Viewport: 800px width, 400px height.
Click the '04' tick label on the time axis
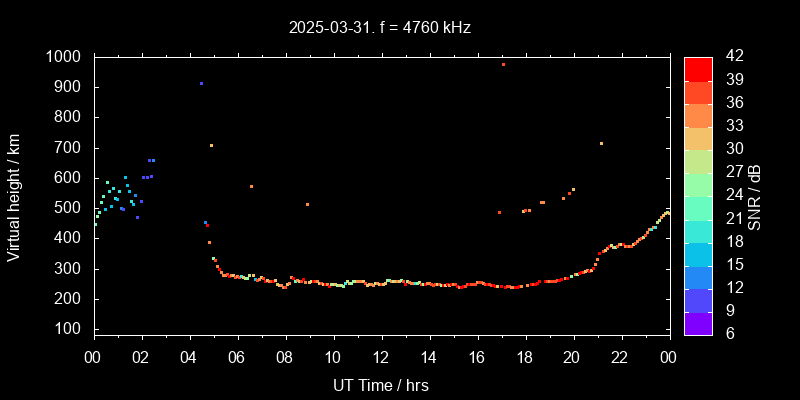tap(189, 357)
